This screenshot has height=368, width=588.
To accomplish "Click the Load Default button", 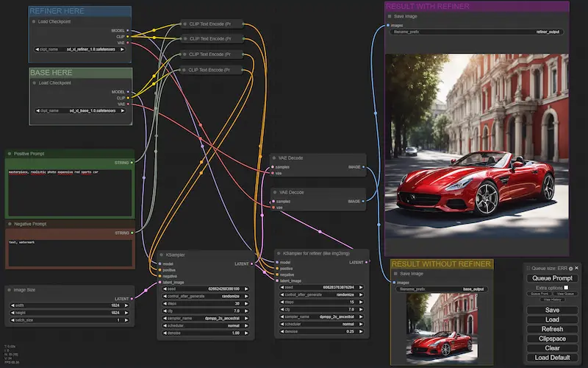I will (x=552, y=358).
